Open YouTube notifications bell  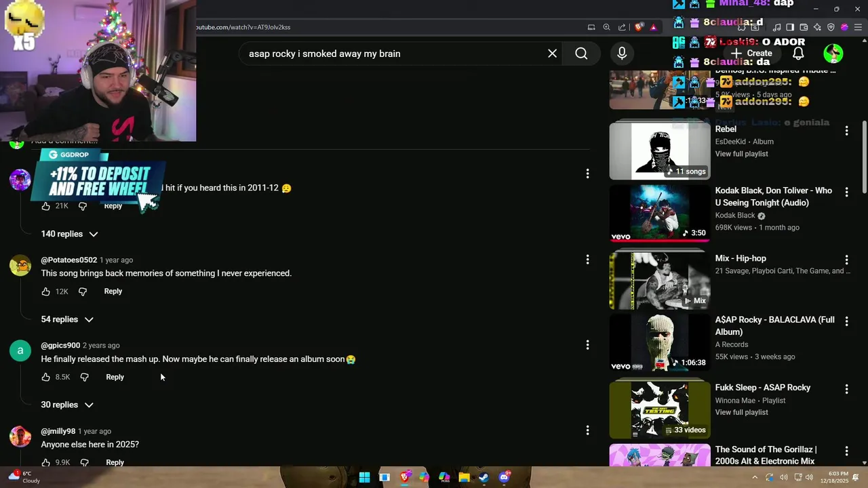tap(799, 54)
